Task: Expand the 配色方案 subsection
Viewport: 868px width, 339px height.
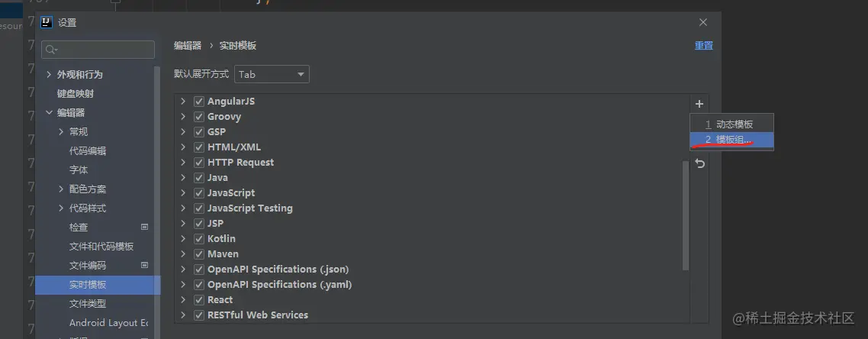Action: click(61, 189)
